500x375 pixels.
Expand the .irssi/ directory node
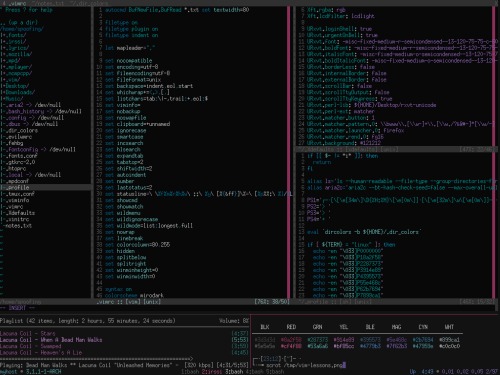[15, 41]
